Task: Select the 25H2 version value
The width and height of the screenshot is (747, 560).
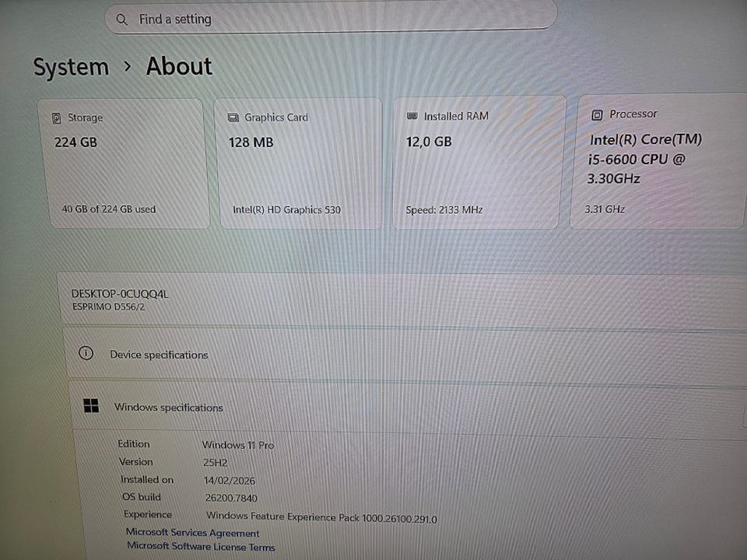Action: 216,462
